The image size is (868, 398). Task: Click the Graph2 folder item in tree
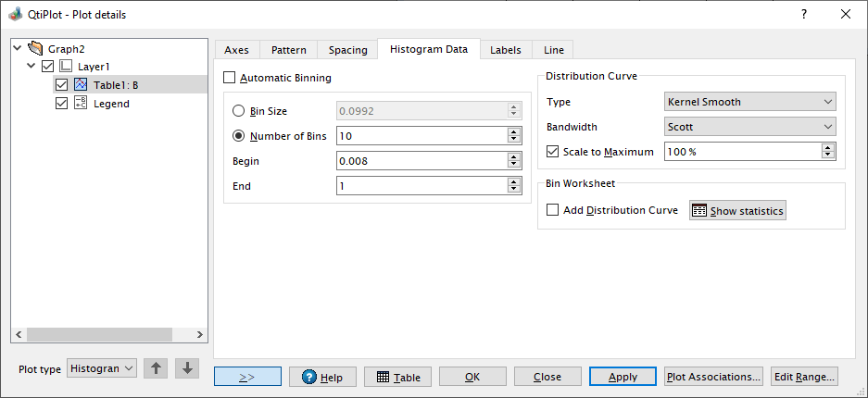66,48
